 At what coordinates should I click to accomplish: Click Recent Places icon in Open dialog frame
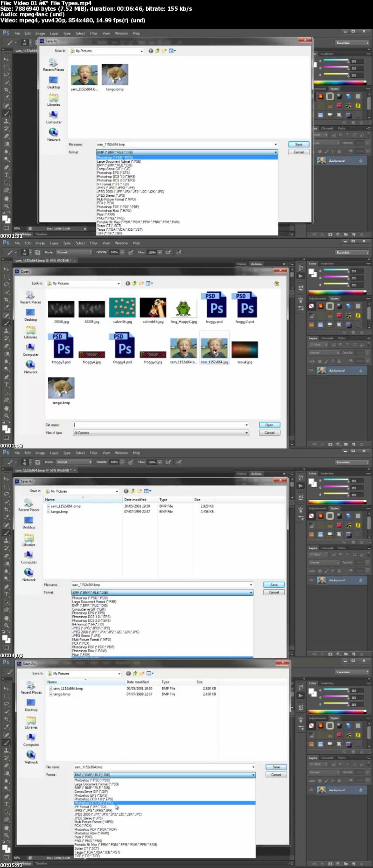(30, 295)
